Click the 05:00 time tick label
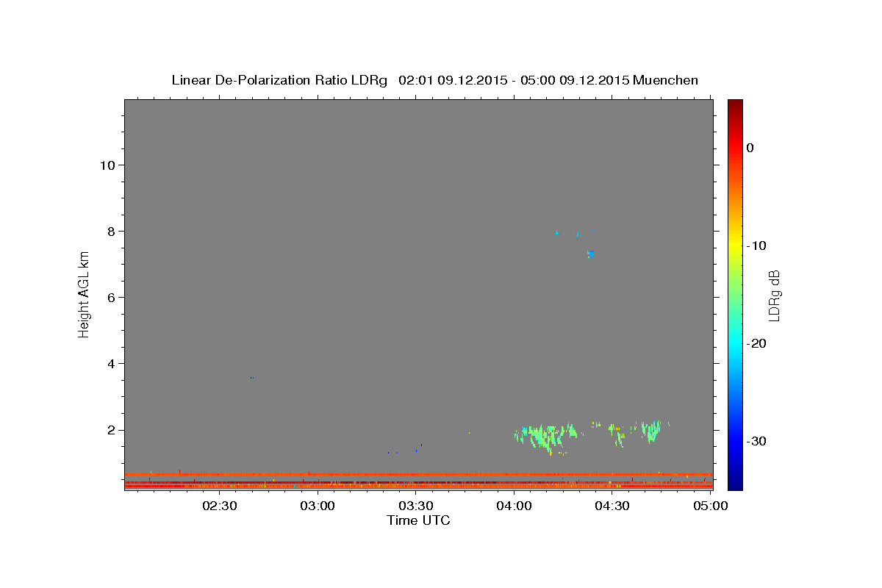 point(710,506)
